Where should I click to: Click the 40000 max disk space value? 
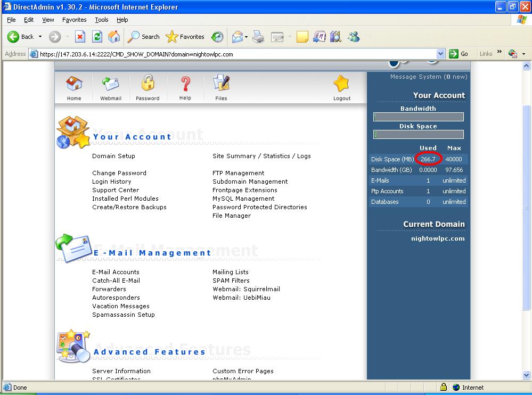pyautogui.click(x=454, y=159)
